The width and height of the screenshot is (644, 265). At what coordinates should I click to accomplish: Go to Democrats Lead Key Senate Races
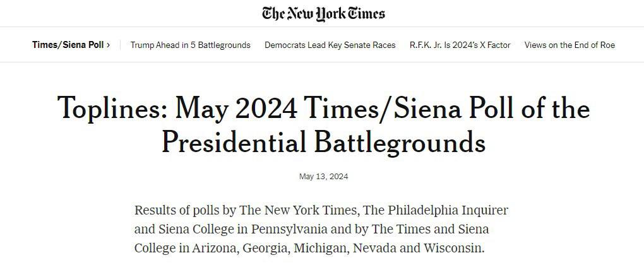[x=330, y=45]
